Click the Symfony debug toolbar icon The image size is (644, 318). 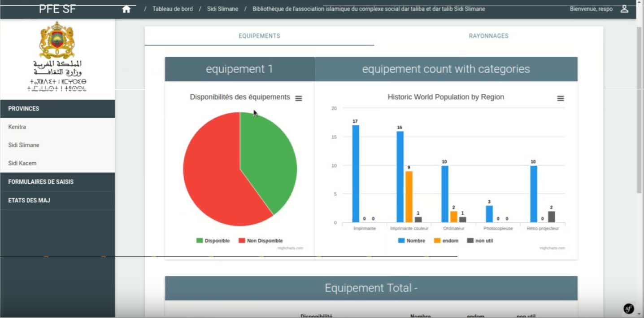point(629,309)
